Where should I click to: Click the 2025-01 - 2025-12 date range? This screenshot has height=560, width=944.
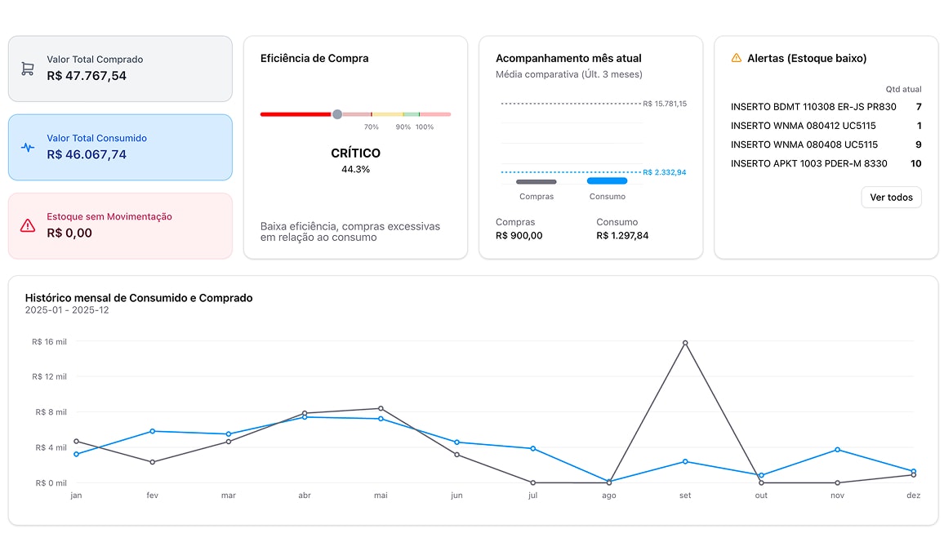67,310
